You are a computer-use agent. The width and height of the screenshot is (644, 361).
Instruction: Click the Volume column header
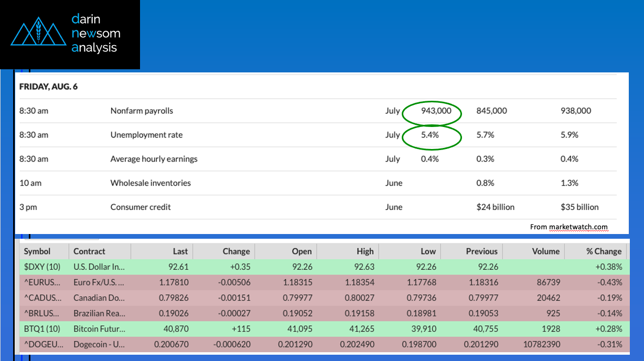coord(545,251)
